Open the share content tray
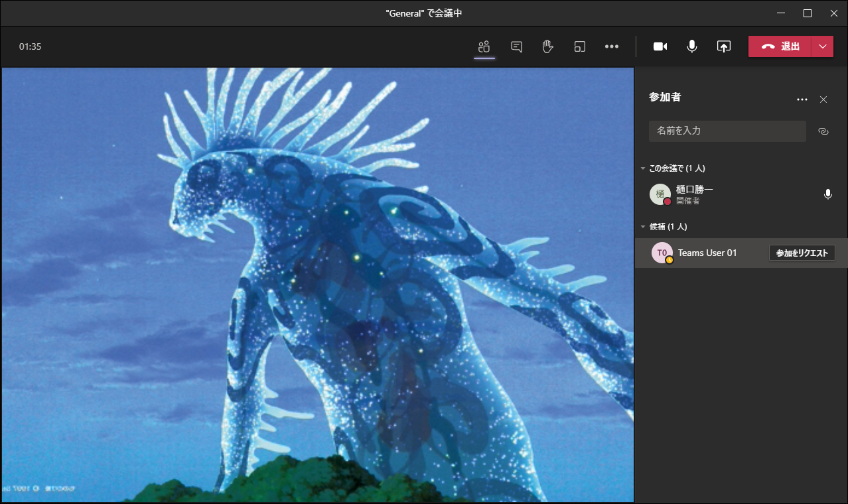This screenshot has height=504, width=848. click(724, 46)
